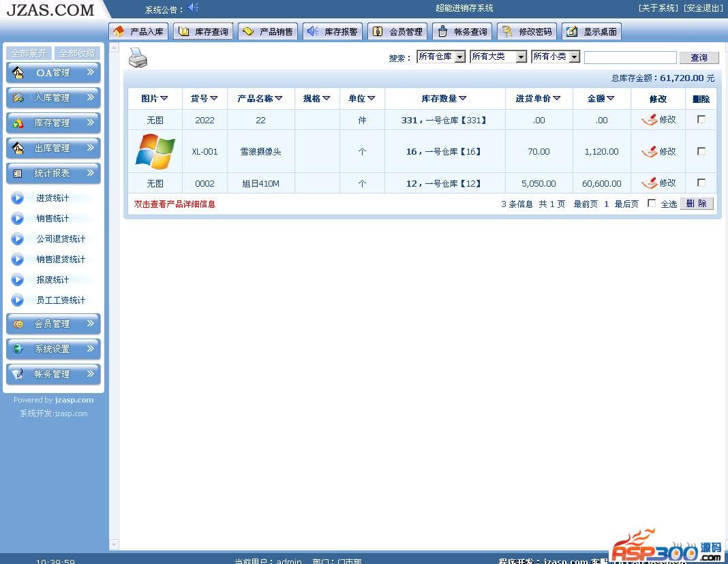Click 全部收缩 to collapse all
This screenshot has height=564, width=728.
(77, 53)
